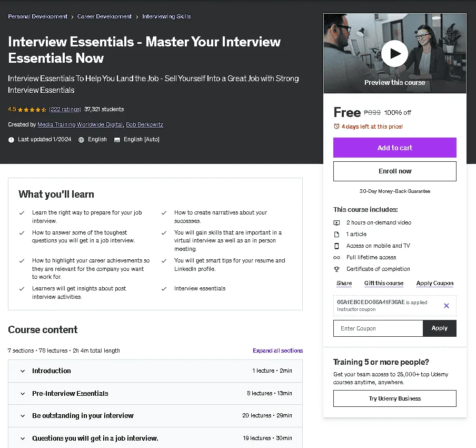The image size is (476, 448).
Task: Click '8 lectures • 13min' text
Action: click(x=270, y=393)
